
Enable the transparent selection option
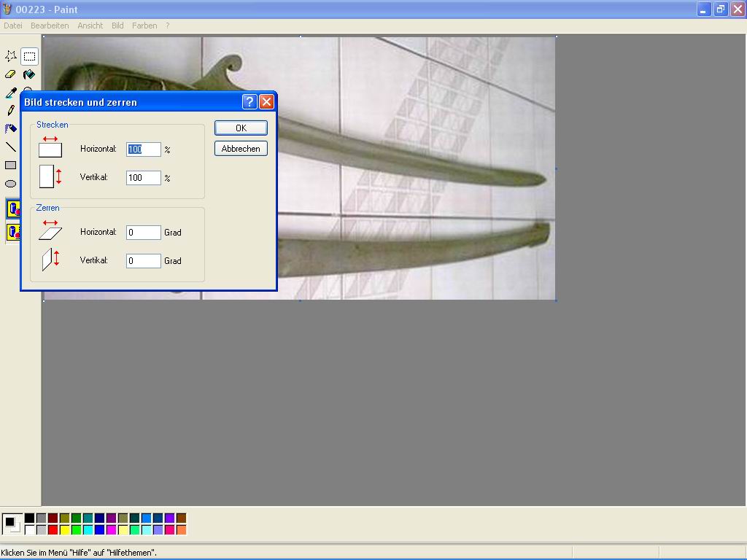pyautogui.click(x=13, y=232)
